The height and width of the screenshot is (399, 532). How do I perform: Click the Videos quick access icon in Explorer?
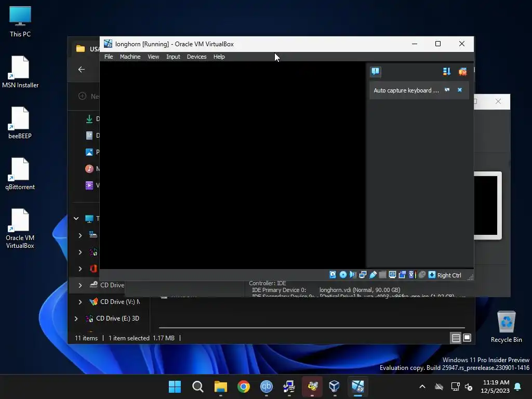pyautogui.click(x=89, y=185)
